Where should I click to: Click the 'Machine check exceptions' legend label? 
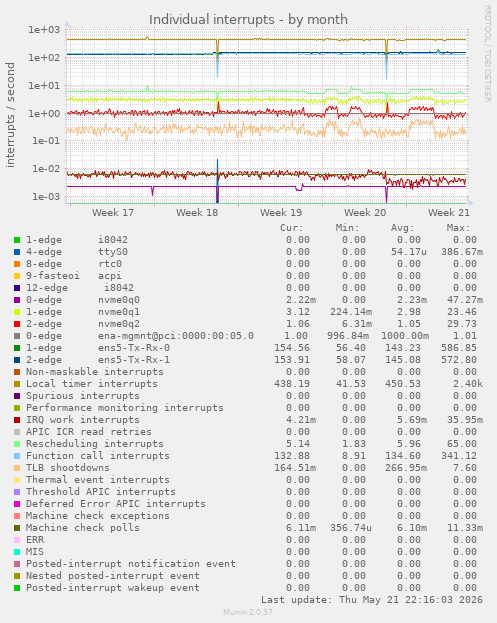98,516
